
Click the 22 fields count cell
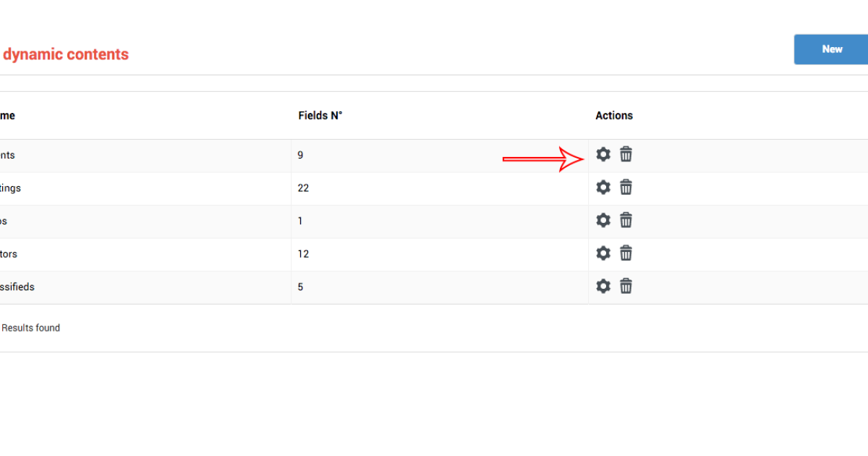pyautogui.click(x=304, y=188)
